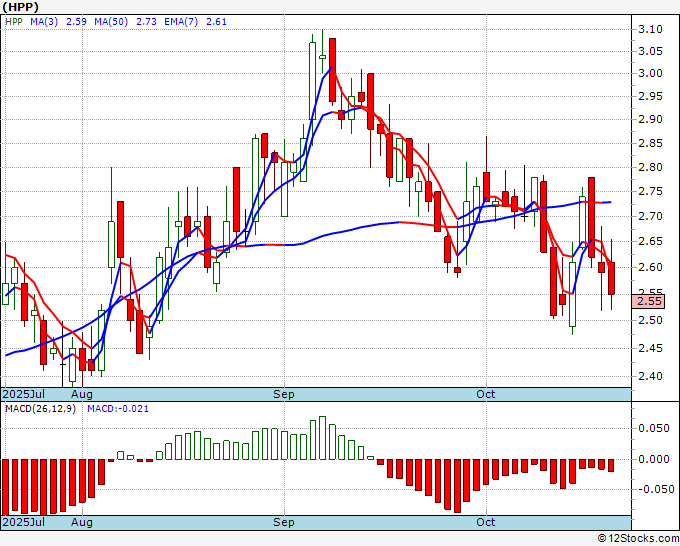Select the EMA(7) indicator label
This screenshot has width=680, height=546.
click(x=181, y=22)
